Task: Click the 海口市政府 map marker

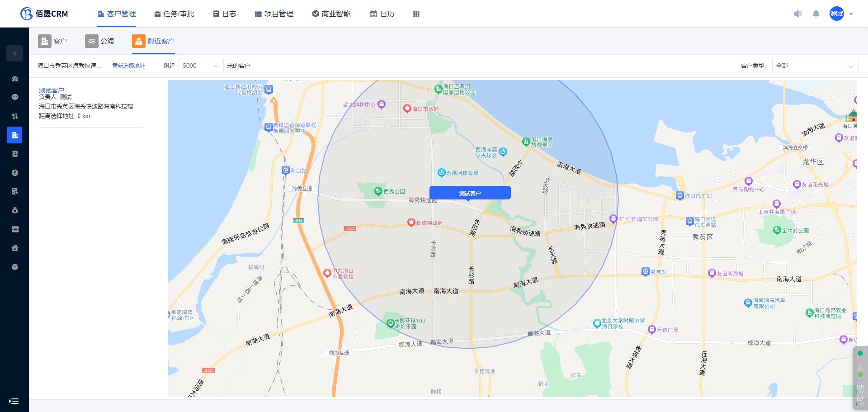Action: (407, 109)
